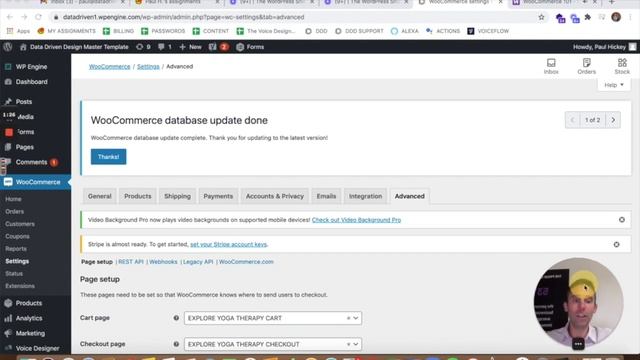
Task: Show previous notice with left arrow
Action: 572,120
